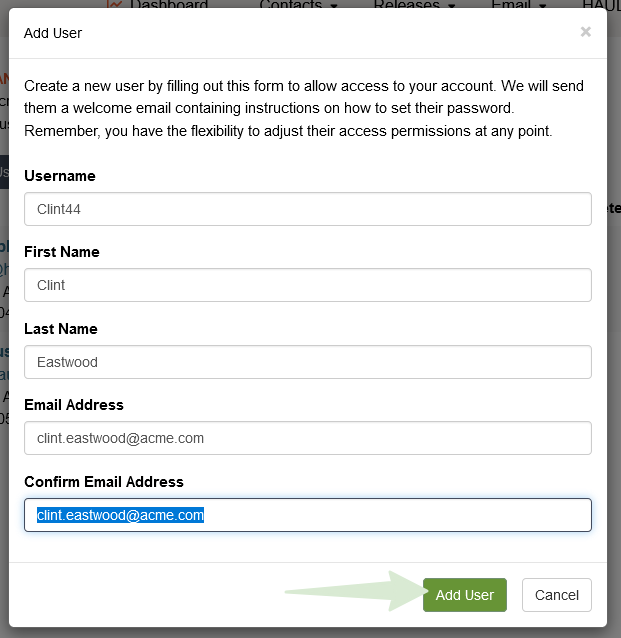Click the Confirm Email Address label
This screenshot has height=638, width=621.
pos(104,482)
